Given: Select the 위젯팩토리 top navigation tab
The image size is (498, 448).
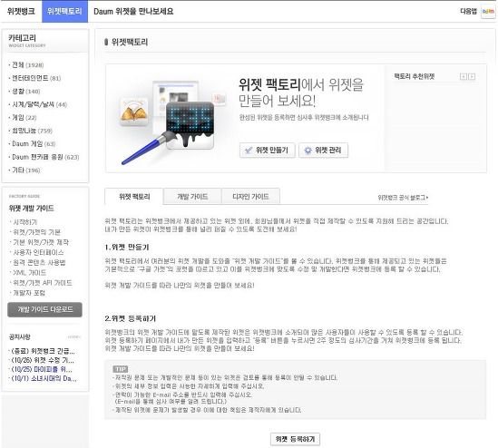Looking at the screenshot, I should click(64, 12).
